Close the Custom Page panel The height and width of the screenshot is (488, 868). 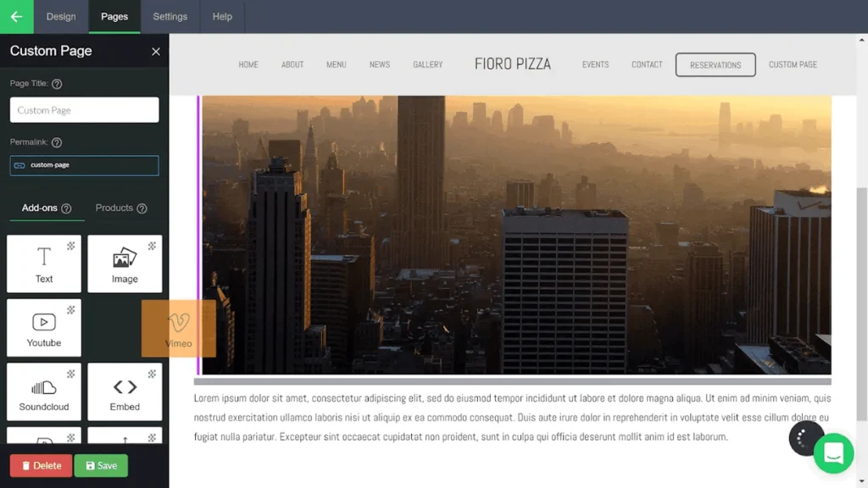pyautogui.click(x=156, y=52)
